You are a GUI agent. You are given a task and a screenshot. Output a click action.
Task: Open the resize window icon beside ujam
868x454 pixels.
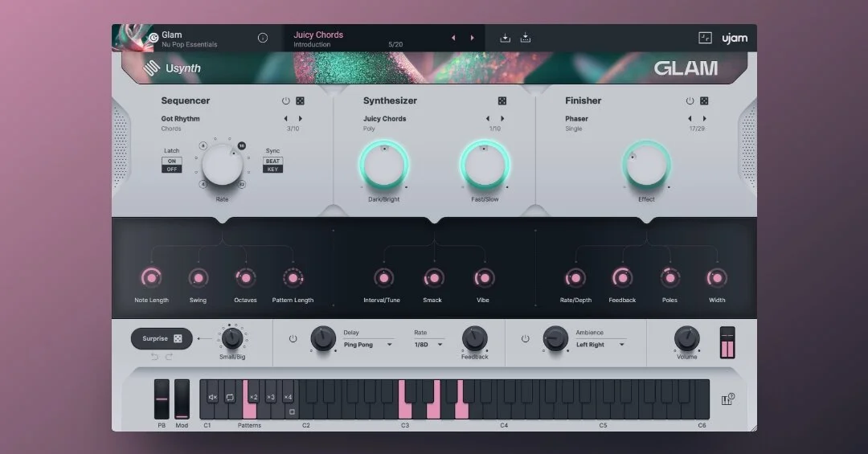tap(705, 38)
